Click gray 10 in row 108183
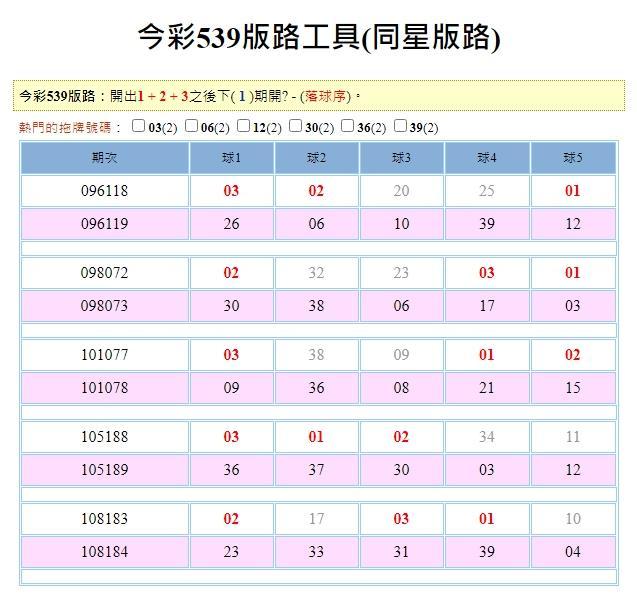637x596 pixels. click(573, 519)
